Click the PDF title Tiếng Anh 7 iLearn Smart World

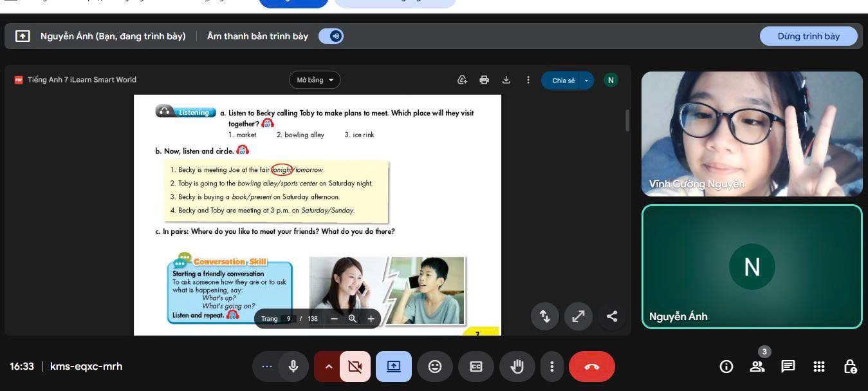(82, 80)
